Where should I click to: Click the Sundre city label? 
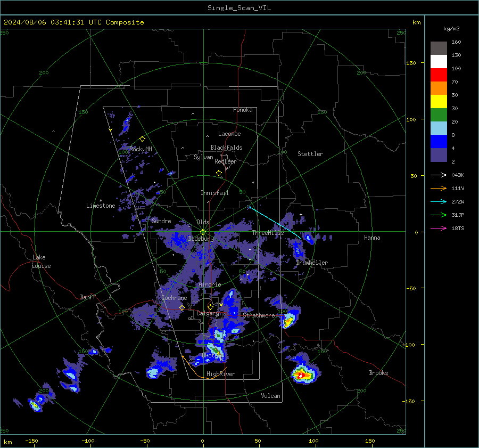click(161, 221)
